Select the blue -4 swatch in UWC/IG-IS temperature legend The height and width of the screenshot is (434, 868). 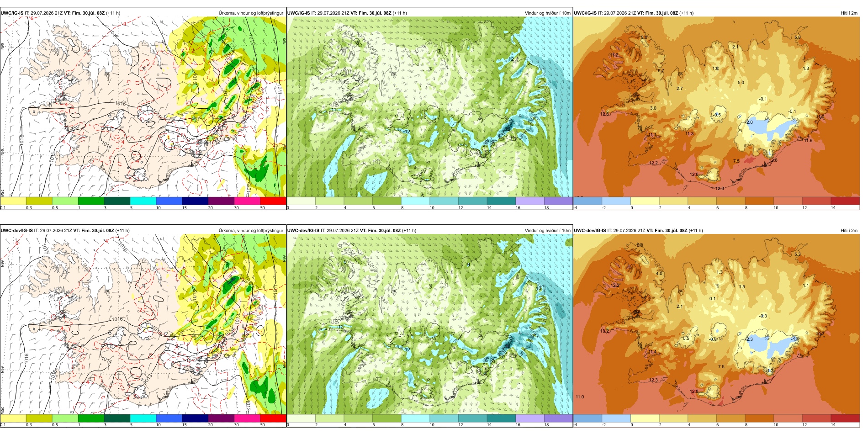[x=587, y=201]
